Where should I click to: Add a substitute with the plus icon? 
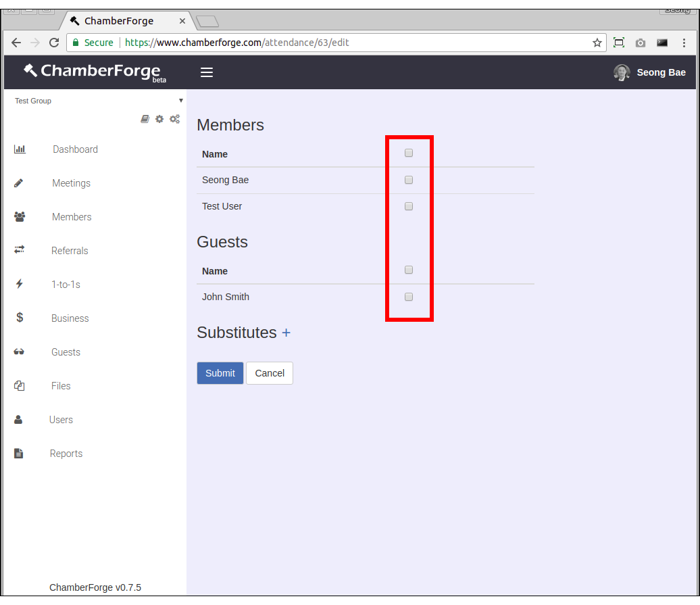(x=286, y=333)
